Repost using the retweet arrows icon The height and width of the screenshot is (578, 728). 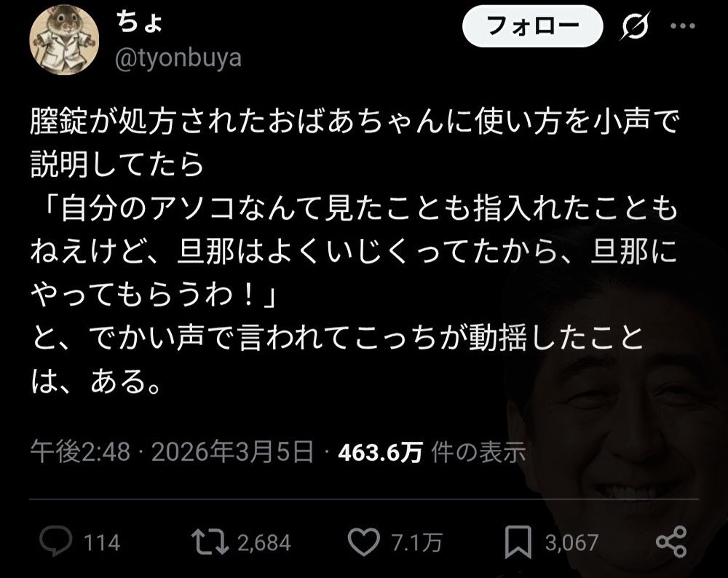pyautogui.click(x=210, y=542)
